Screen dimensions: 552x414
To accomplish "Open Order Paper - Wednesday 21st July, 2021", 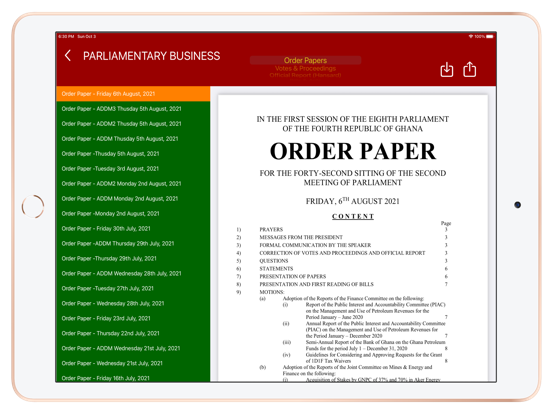I will click(133, 363).
